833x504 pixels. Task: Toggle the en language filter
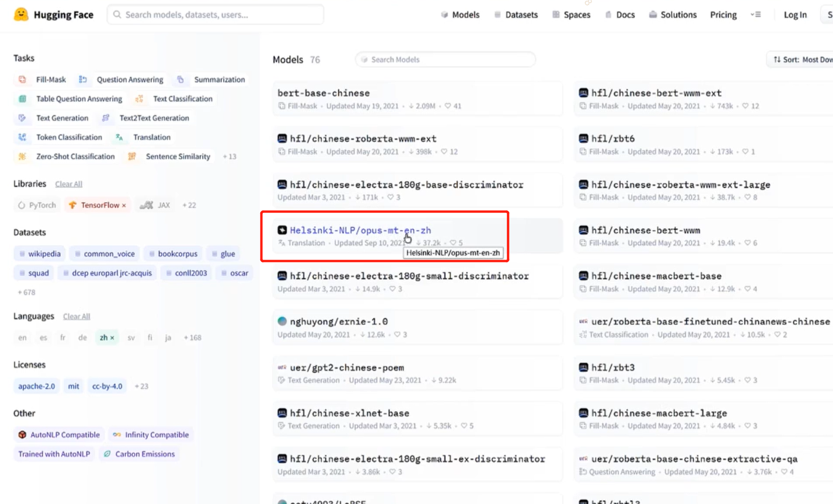[x=22, y=338]
